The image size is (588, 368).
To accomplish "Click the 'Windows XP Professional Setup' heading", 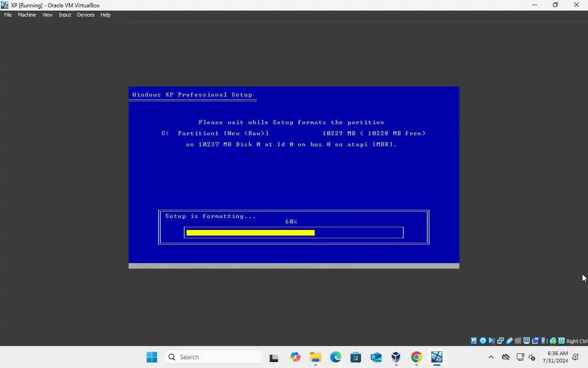I will pos(192,95).
